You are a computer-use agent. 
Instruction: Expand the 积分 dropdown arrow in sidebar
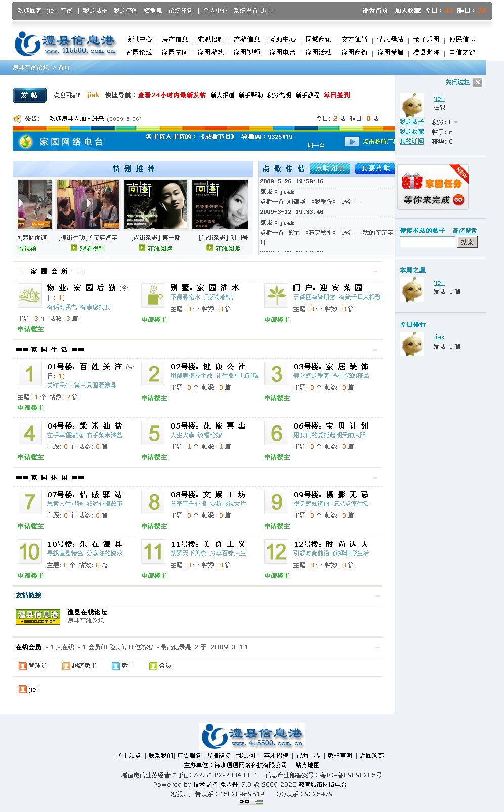[x=456, y=122]
